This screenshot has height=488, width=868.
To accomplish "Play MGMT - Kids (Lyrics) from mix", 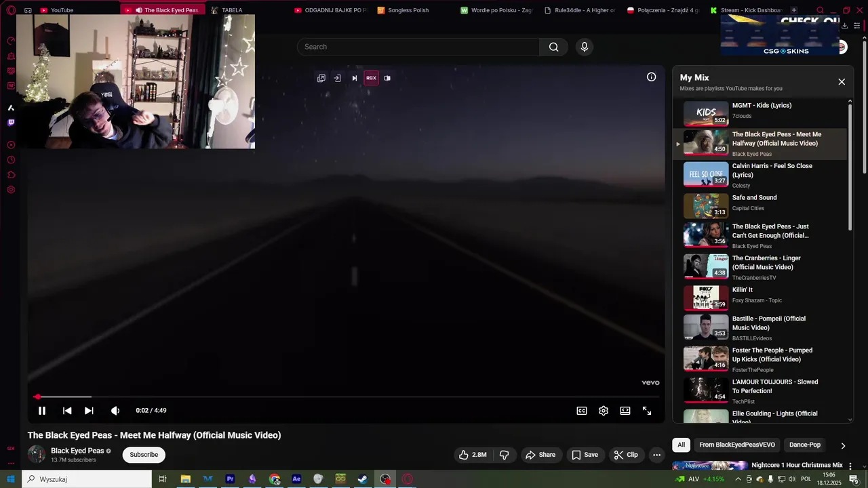I will point(759,113).
